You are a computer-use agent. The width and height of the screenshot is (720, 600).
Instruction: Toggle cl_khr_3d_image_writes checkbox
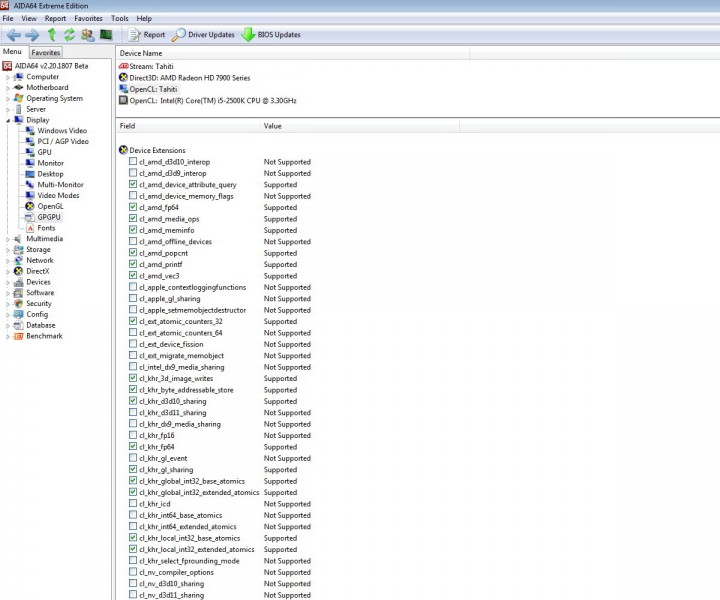tap(133, 378)
